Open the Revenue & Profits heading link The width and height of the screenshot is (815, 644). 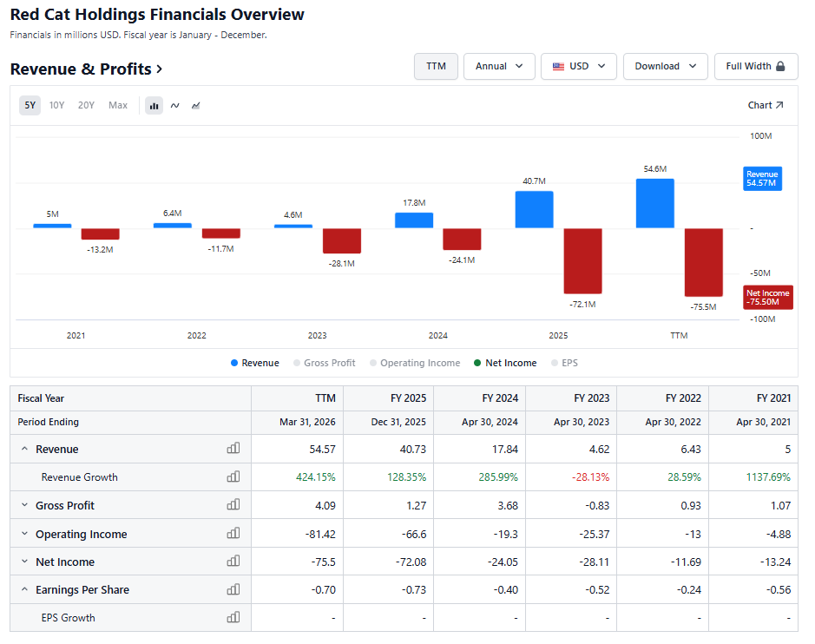[x=86, y=69]
